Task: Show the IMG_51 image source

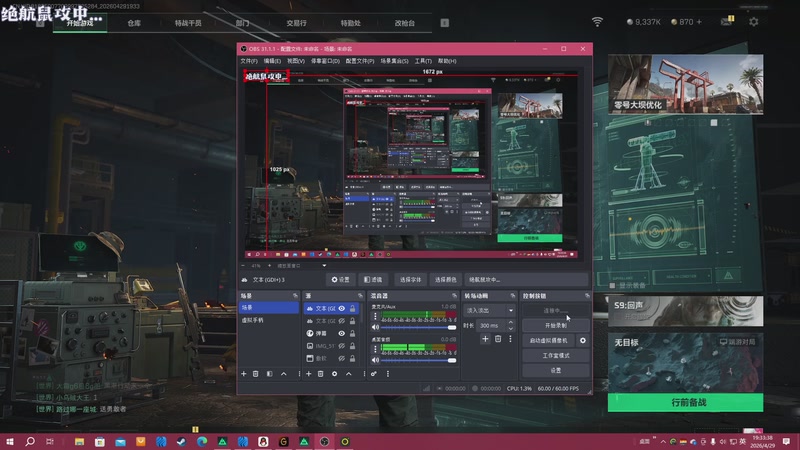Action: [342, 346]
